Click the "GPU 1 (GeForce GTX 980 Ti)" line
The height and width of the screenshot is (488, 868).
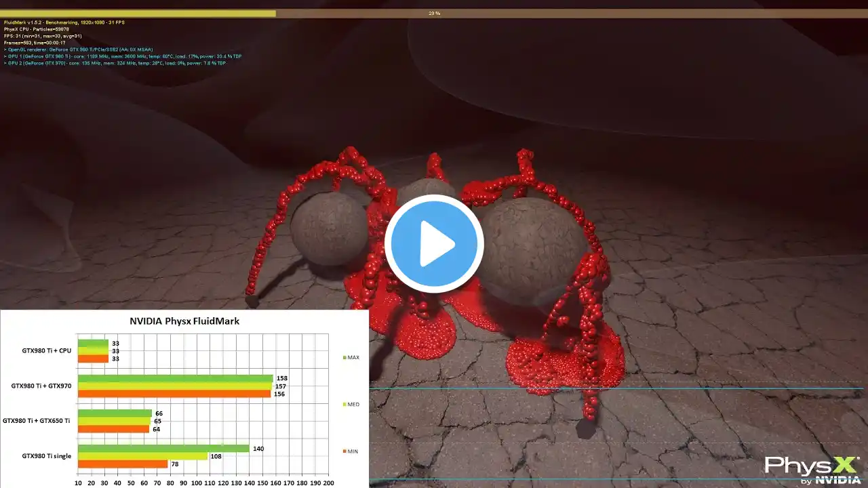(123, 56)
